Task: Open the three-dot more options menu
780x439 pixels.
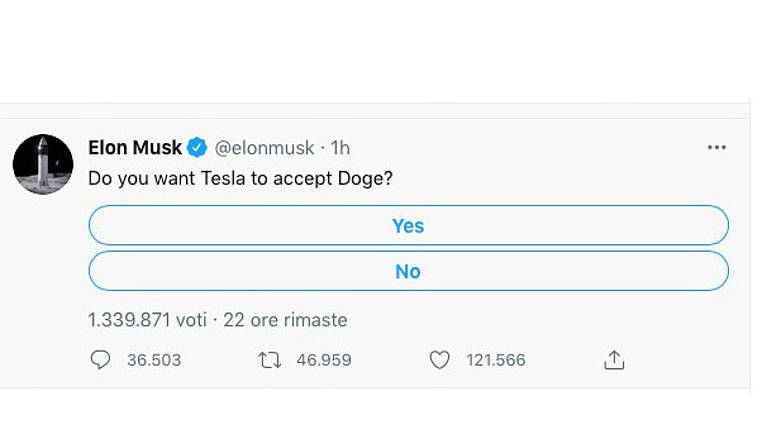Action: pos(716,147)
